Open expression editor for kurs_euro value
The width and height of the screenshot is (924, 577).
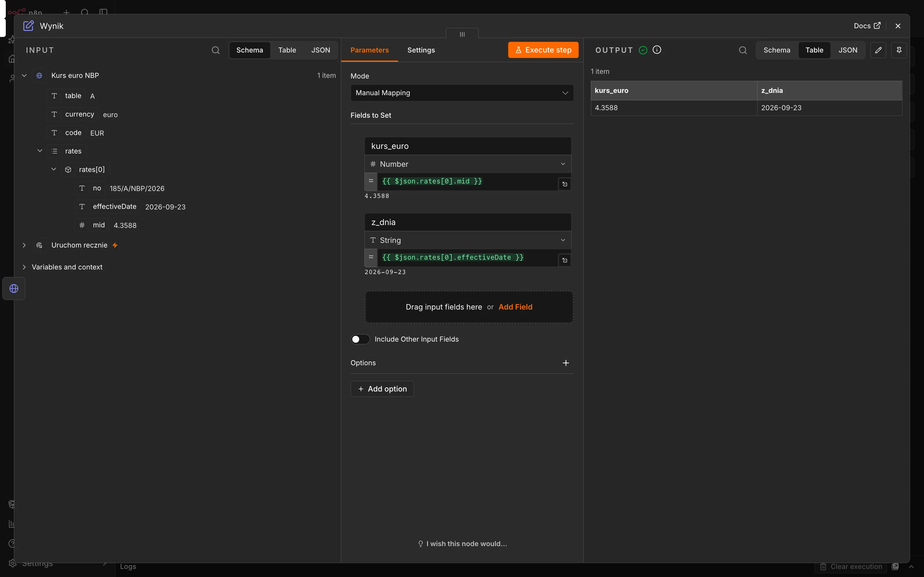pos(565,184)
